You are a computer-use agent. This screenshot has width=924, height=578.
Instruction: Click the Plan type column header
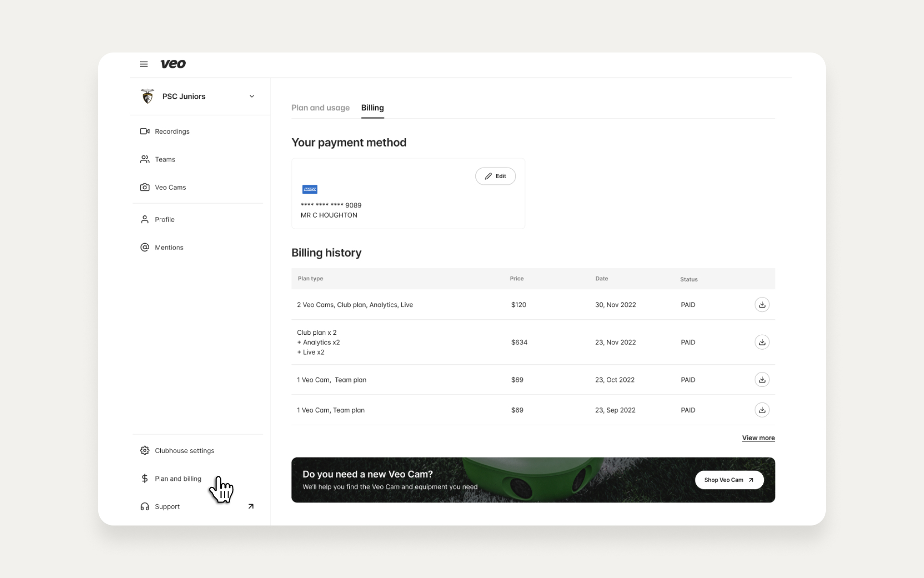(x=310, y=278)
